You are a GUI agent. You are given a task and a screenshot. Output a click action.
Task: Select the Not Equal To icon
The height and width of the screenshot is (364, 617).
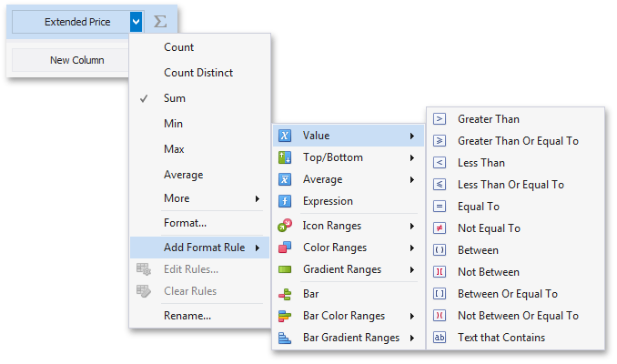coord(440,228)
